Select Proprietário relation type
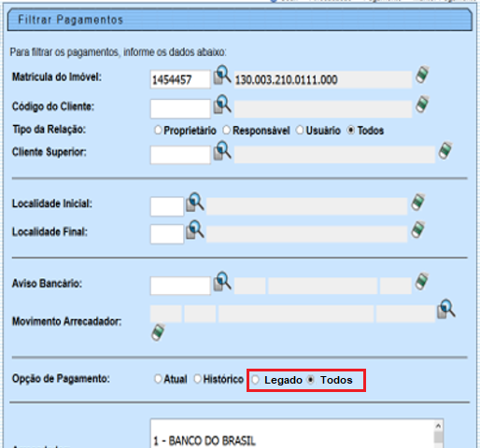Screen dimensions: 480x448 coord(158,130)
